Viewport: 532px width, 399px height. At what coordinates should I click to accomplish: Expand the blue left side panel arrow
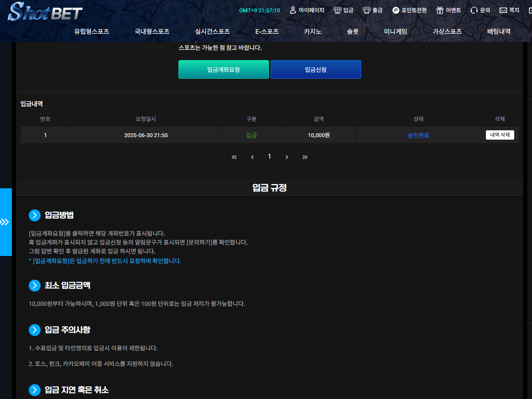click(5, 222)
